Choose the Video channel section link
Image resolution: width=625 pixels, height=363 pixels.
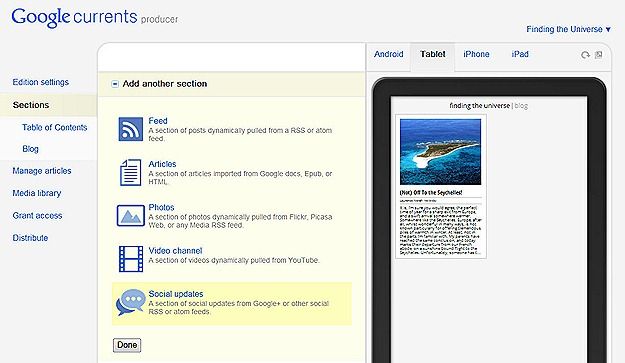pos(175,251)
